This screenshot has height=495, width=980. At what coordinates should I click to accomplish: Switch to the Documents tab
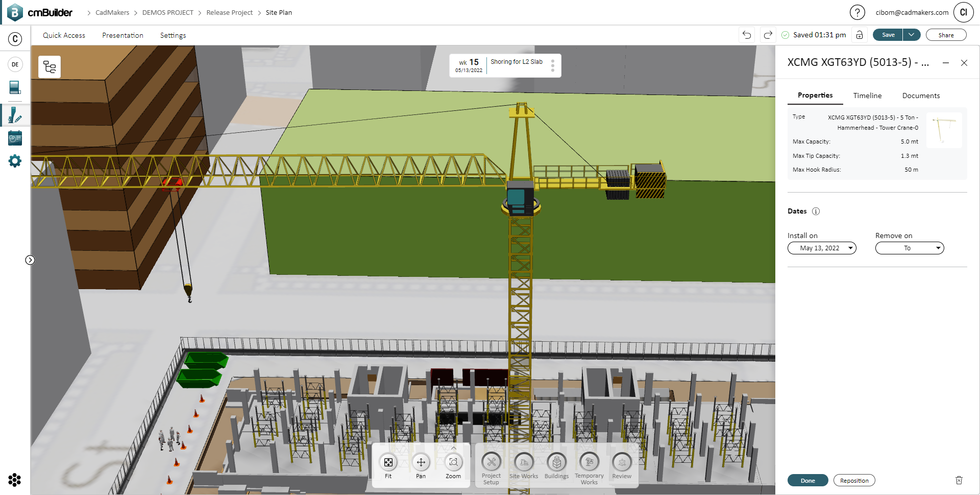pos(921,96)
